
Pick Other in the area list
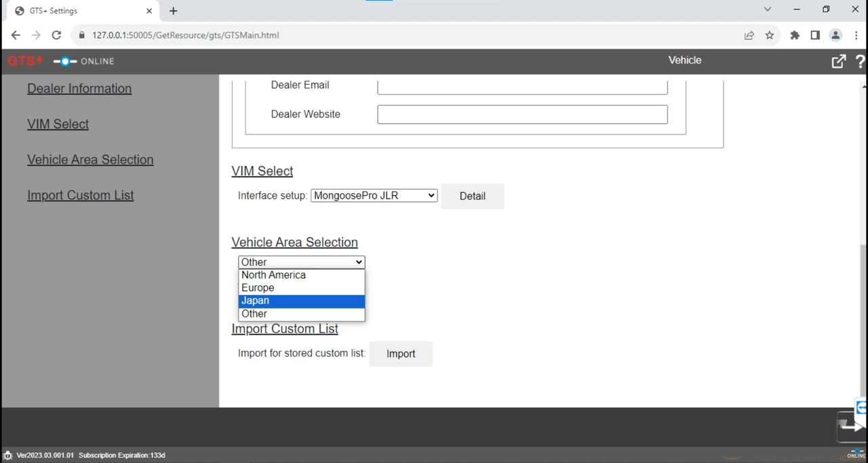point(302,314)
